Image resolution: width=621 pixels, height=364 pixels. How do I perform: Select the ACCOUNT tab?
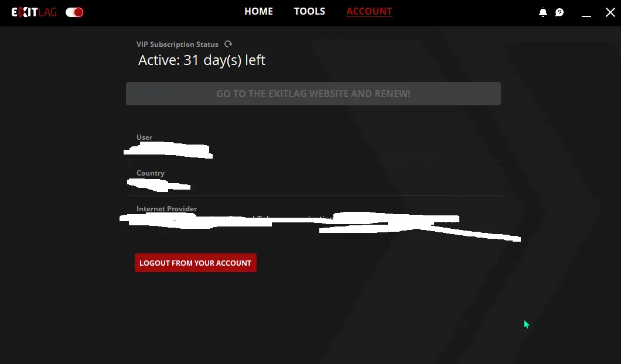pyautogui.click(x=369, y=12)
